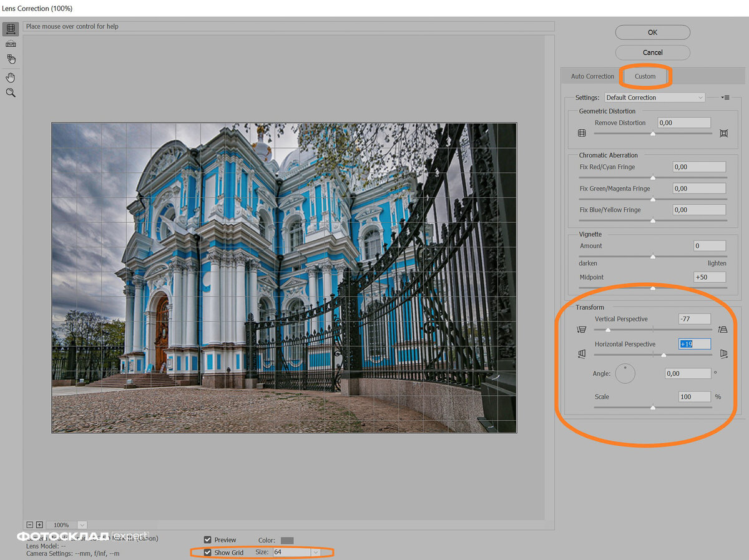The height and width of the screenshot is (560, 749).
Task: Click the Fix Green/Magenta Fringe value field
Action: pyautogui.click(x=699, y=189)
